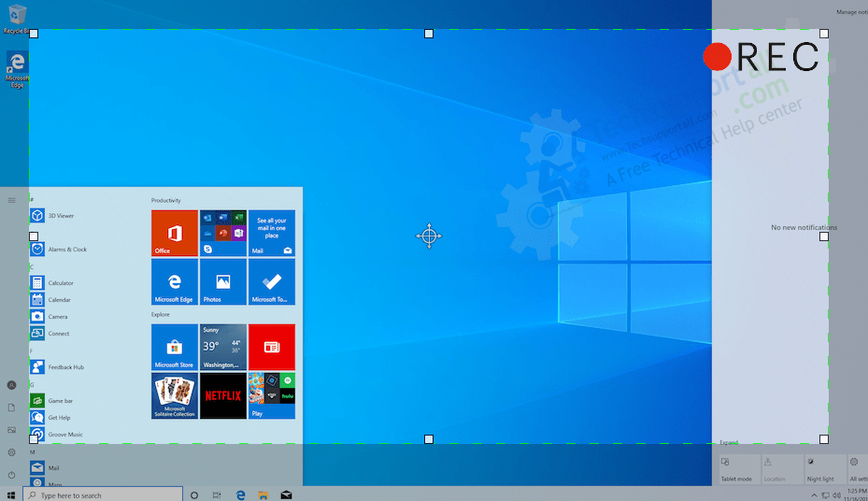
Task: Click the letter M section header
Action: [33, 451]
